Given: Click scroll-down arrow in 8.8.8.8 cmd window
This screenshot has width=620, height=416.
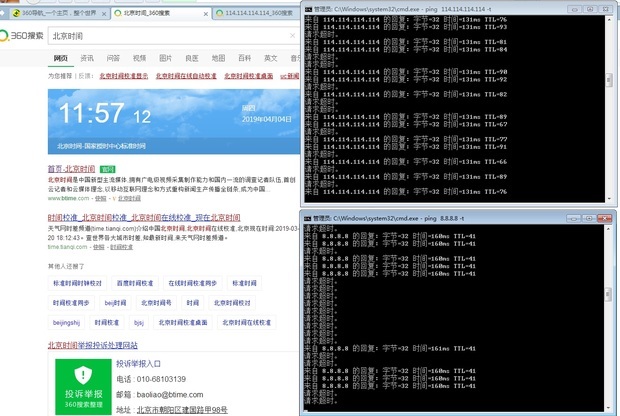Looking at the screenshot, I should [x=609, y=407].
